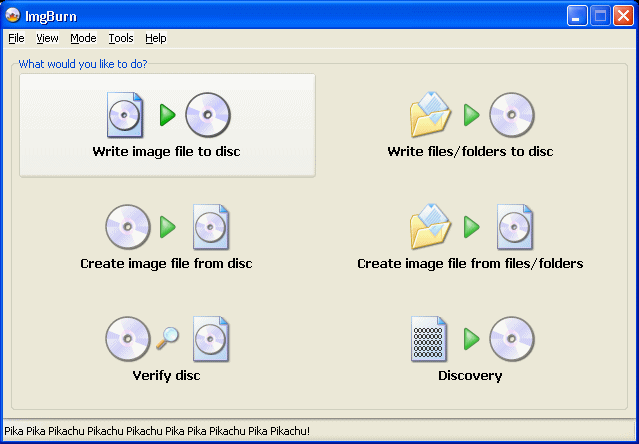Choose the 'Write files/folders to disc' label

[x=470, y=152]
